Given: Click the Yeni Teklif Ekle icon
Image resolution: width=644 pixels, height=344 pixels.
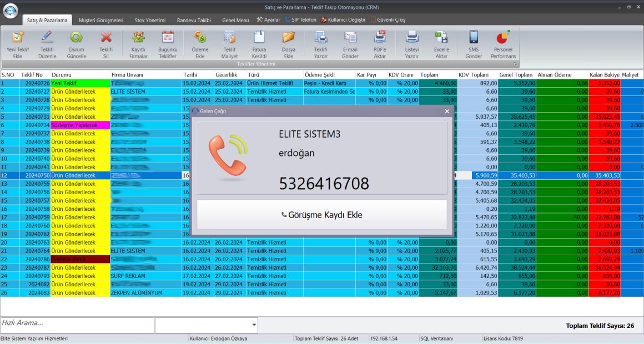Looking at the screenshot, I should pos(17,44).
